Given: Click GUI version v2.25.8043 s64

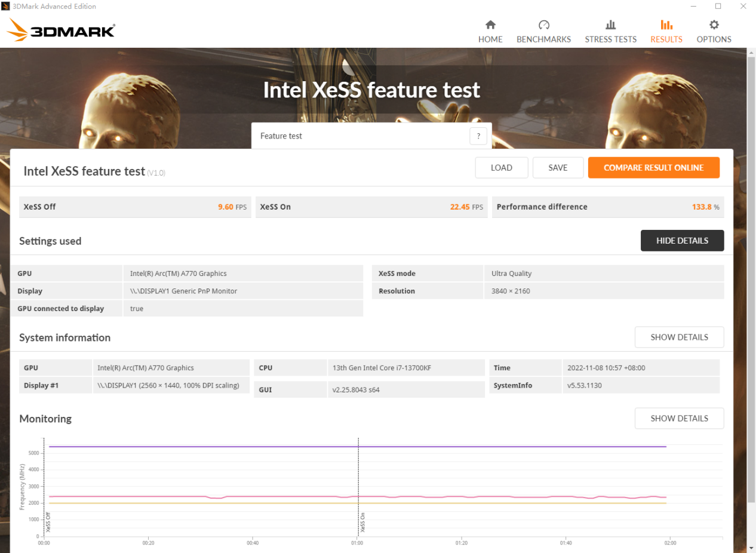Looking at the screenshot, I should pyautogui.click(x=356, y=390).
